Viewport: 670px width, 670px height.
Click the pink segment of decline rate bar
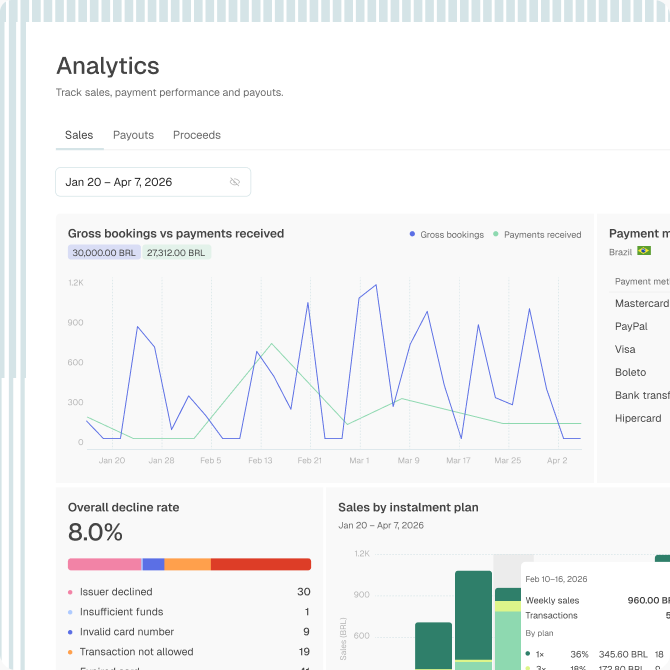tap(105, 564)
